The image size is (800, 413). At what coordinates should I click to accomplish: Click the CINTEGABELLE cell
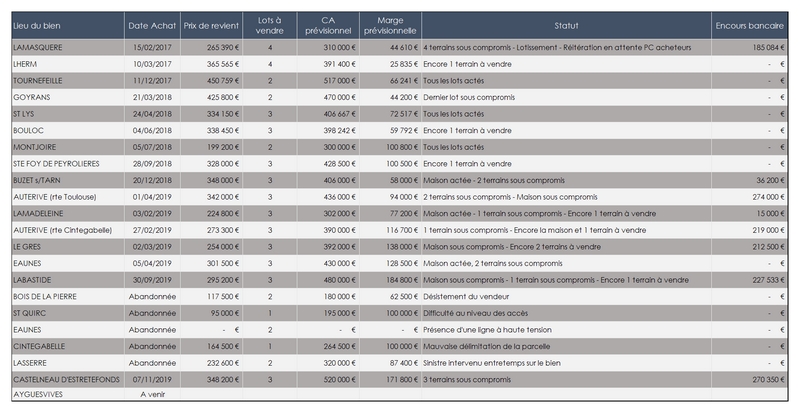(68, 346)
